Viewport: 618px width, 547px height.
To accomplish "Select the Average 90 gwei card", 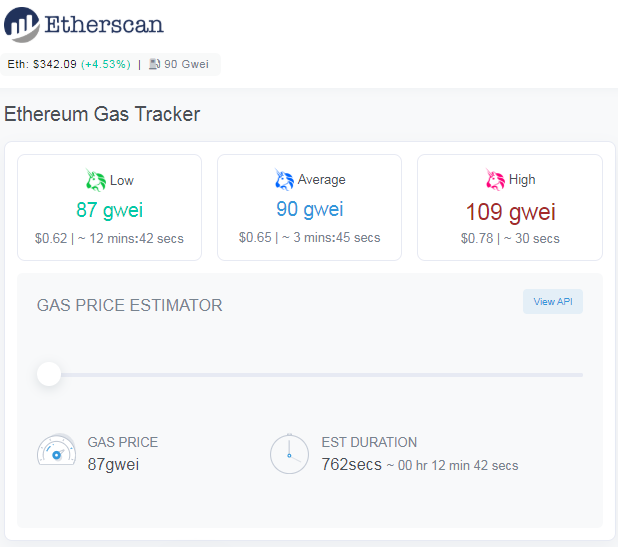I will (x=309, y=207).
